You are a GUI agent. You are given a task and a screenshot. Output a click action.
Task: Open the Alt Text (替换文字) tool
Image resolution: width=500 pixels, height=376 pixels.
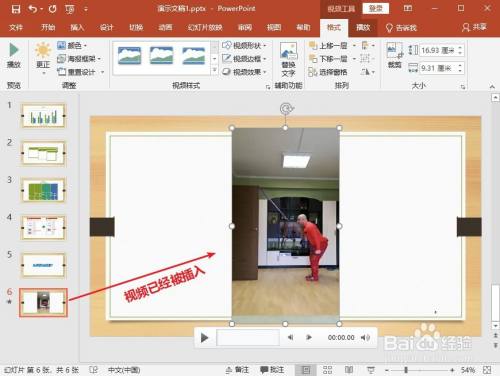[288, 59]
